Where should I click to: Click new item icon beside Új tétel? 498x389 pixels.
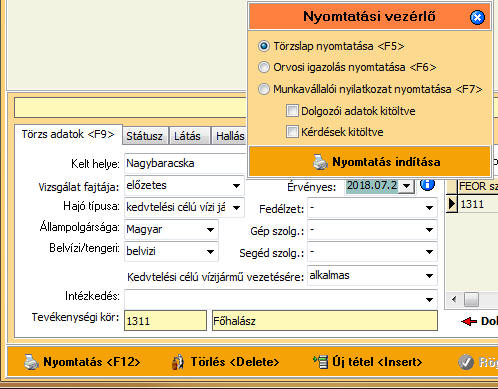(321, 362)
